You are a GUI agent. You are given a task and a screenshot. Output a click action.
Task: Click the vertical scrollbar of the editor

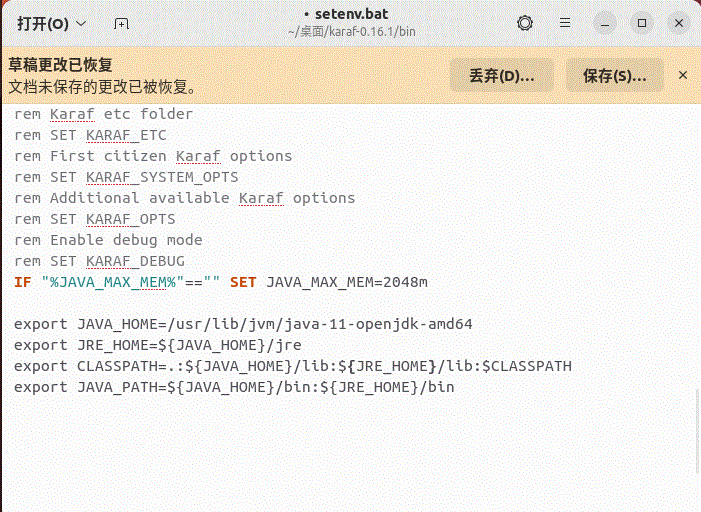697,432
